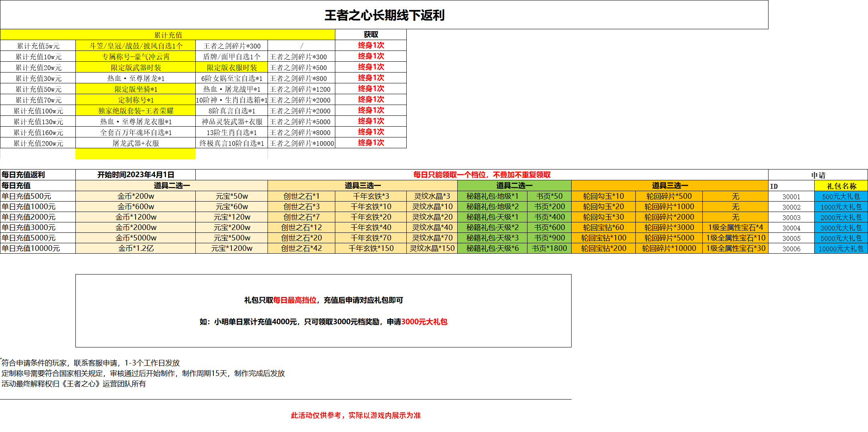Select the 申请 header cell

(818, 175)
